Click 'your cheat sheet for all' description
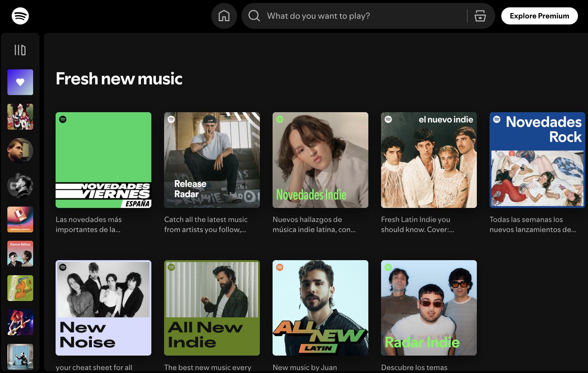The height and width of the screenshot is (373, 588). click(94, 367)
